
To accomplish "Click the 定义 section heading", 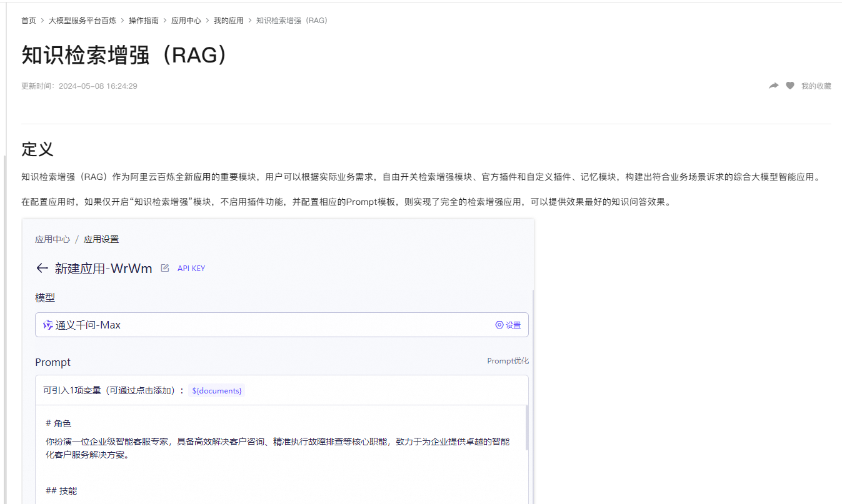I will click(x=38, y=149).
